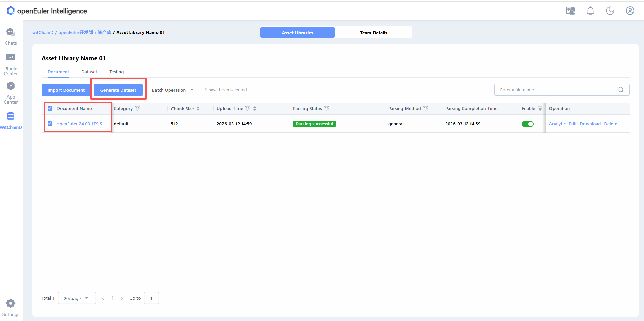Screen dimensions: 644x321
Task: Switch language with the translate icon
Action: [571, 11]
